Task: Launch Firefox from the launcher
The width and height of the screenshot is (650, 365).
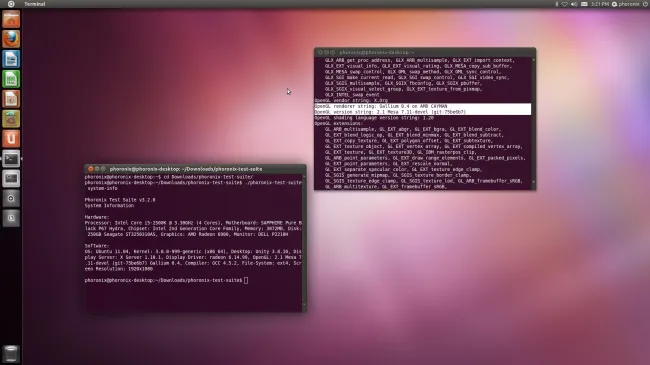Action: pos(11,39)
